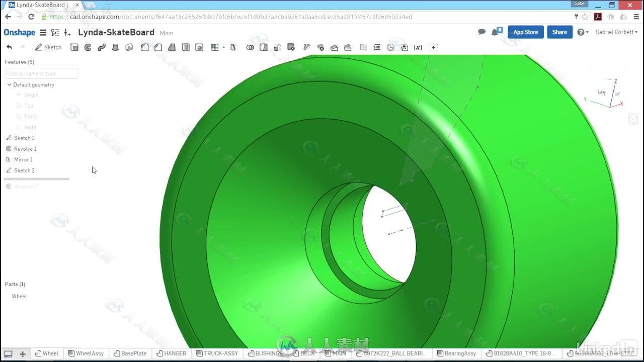Viewport: 644px width, 362px height.
Task: Select the Split tool
Action: click(x=264, y=47)
